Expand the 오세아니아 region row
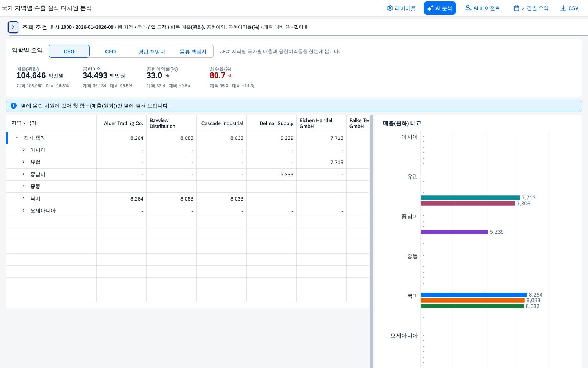Viewport: 588px width, 368px height. click(24, 210)
